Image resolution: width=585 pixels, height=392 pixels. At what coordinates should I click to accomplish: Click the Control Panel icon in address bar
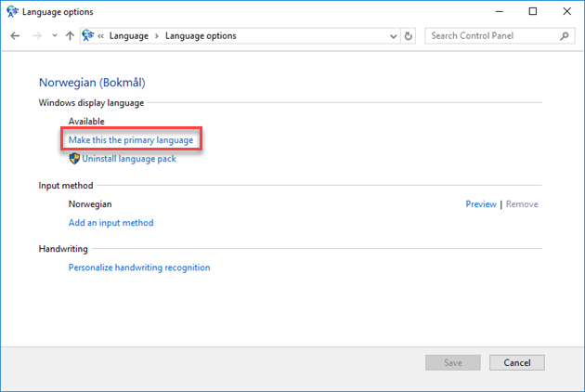tap(87, 35)
